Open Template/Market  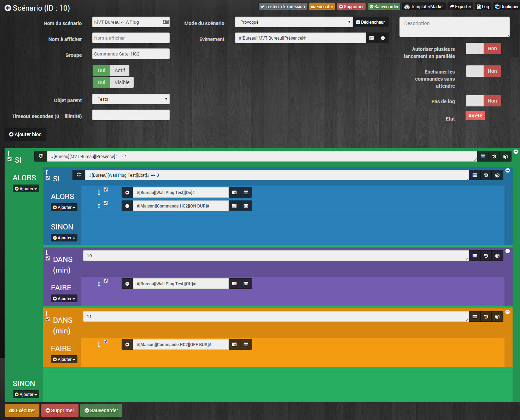click(424, 6)
